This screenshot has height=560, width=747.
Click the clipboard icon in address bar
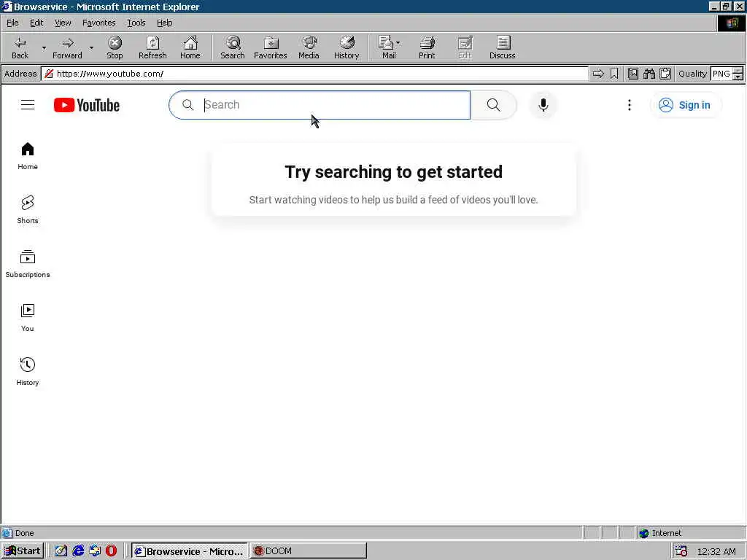coord(665,74)
